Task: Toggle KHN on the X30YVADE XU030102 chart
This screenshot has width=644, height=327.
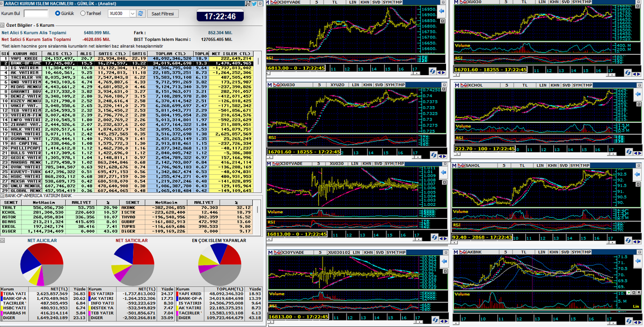Action: [368, 252]
